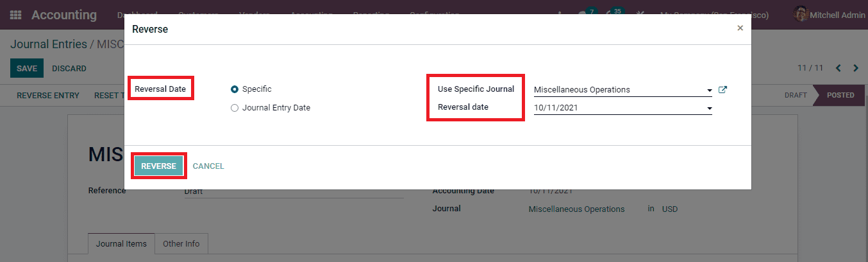
Task: Click the DRAFT status stage
Action: tap(796, 95)
